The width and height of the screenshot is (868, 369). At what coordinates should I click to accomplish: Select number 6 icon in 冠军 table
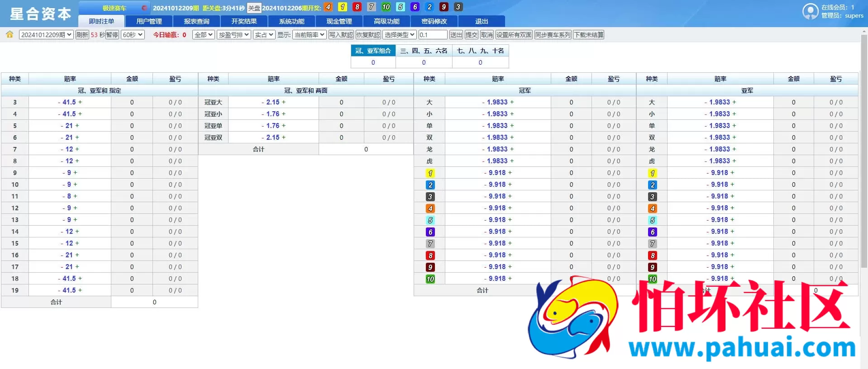pos(430,232)
